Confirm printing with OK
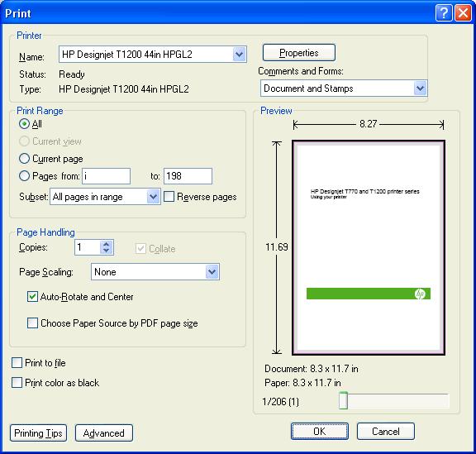The height and width of the screenshot is (454, 476). [x=320, y=431]
